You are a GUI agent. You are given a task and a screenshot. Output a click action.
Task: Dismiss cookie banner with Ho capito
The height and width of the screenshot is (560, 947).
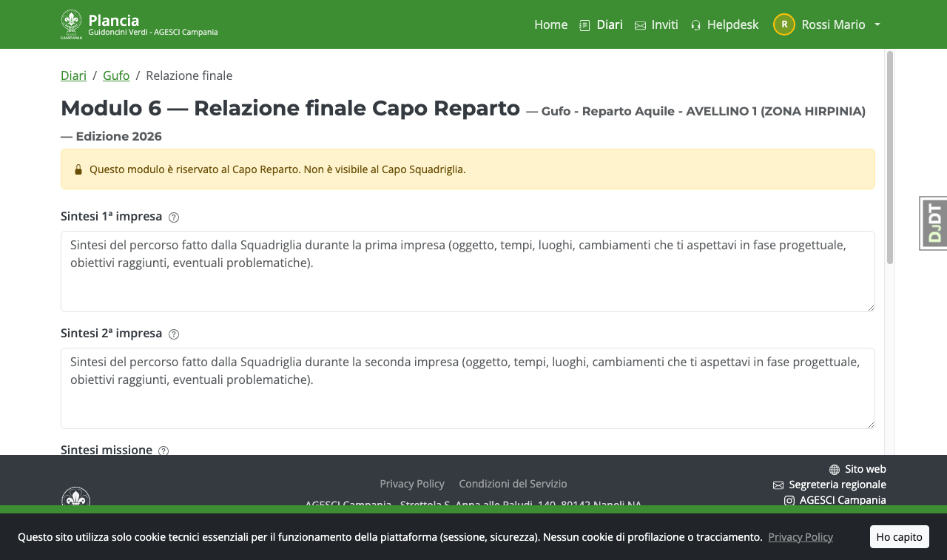[899, 536]
